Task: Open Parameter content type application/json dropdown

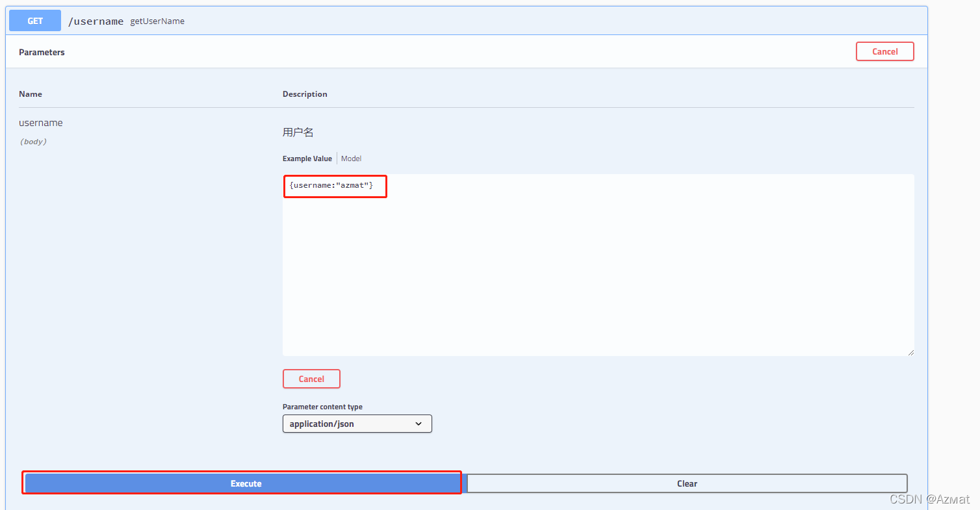Action: tap(357, 424)
